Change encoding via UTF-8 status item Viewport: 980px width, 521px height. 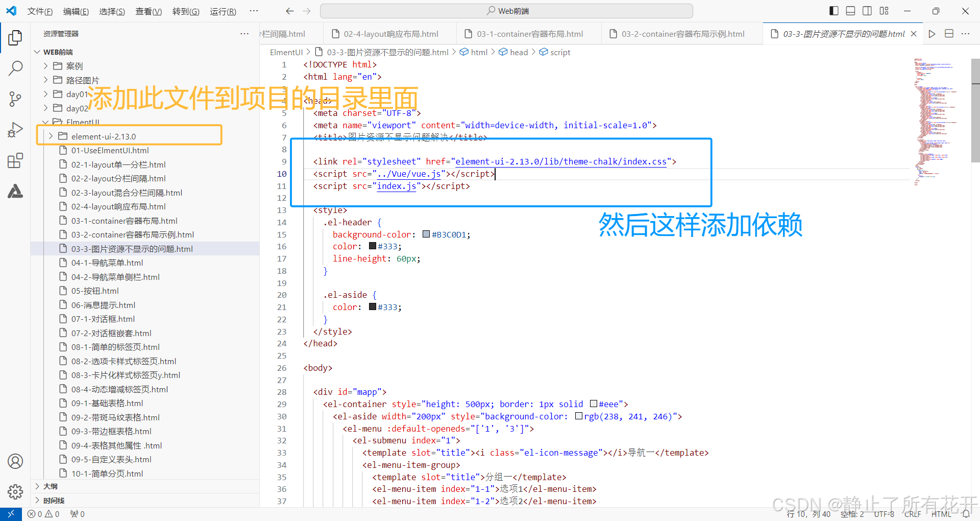(x=884, y=514)
